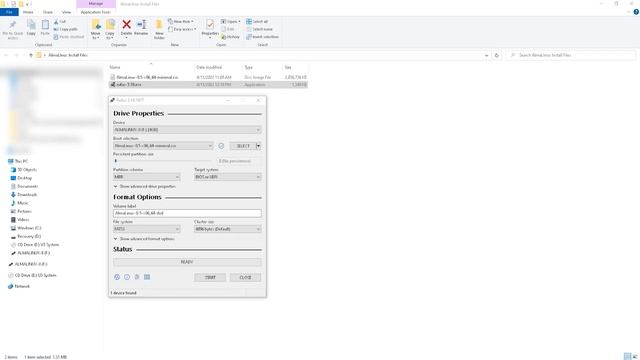Open the SELECT button split arrow
Viewport: 640px width, 360px height.
point(258,146)
